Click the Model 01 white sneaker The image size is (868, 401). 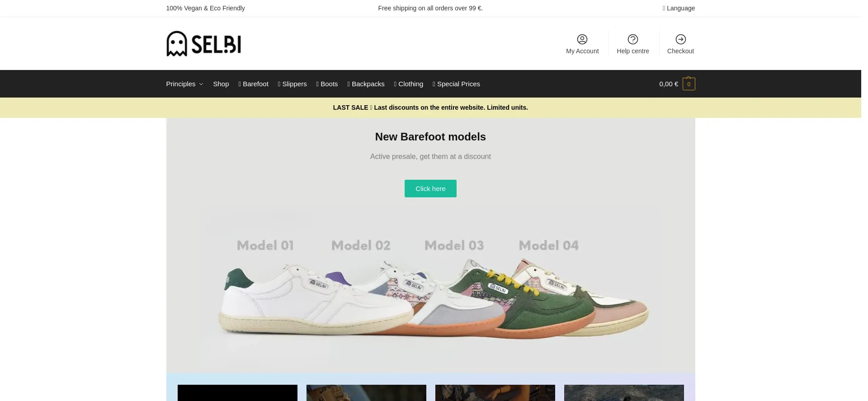pos(289,303)
